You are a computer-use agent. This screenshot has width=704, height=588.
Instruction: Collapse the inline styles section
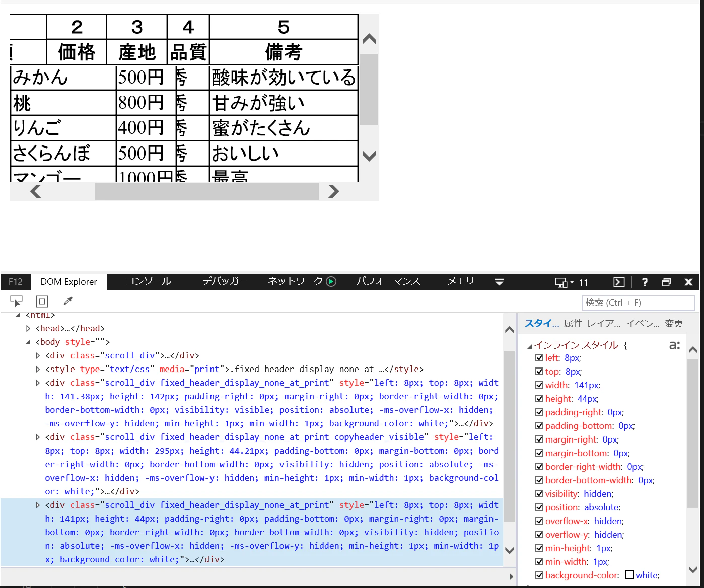530,346
